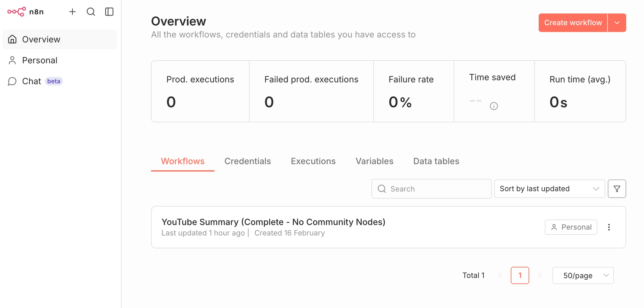Expand the Create workflow dropdown arrow

(617, 23)
